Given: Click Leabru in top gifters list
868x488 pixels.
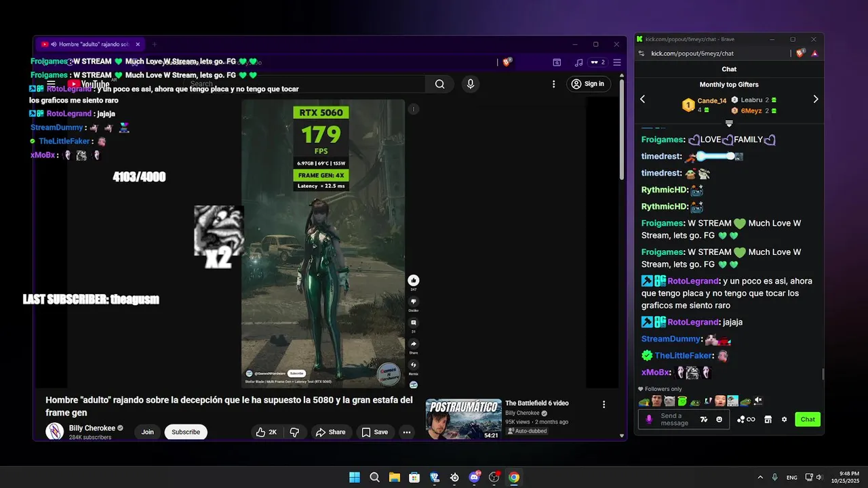Looking at the screenshot, I should 751,100.
